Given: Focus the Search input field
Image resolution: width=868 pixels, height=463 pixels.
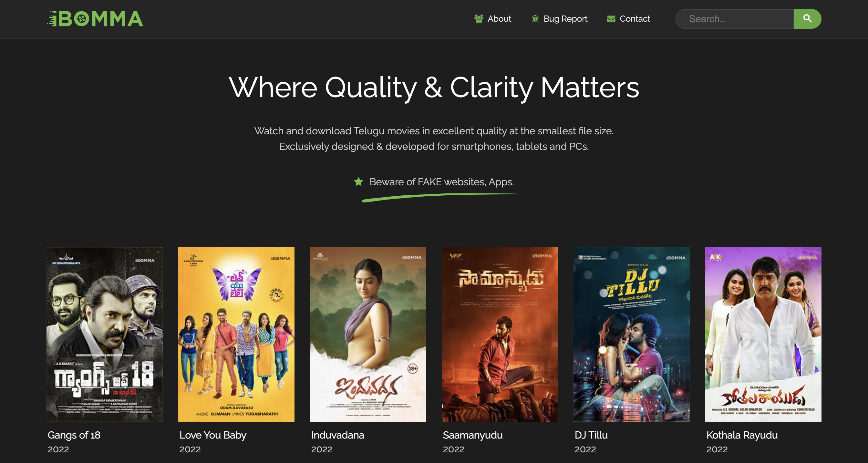Looking at the screenshot, I should (735, 19).
